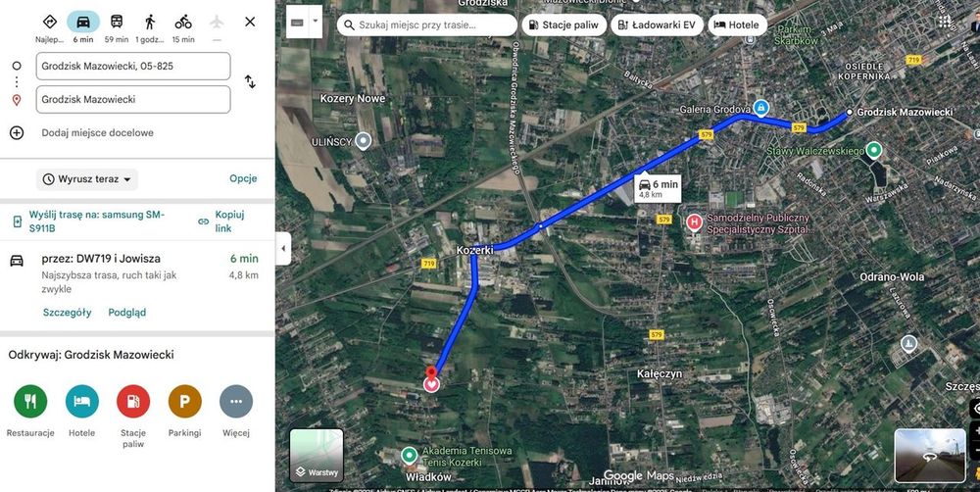This screenshot has height=492, width=980.
Task: Open route Opcje
Action: [243, 178]
